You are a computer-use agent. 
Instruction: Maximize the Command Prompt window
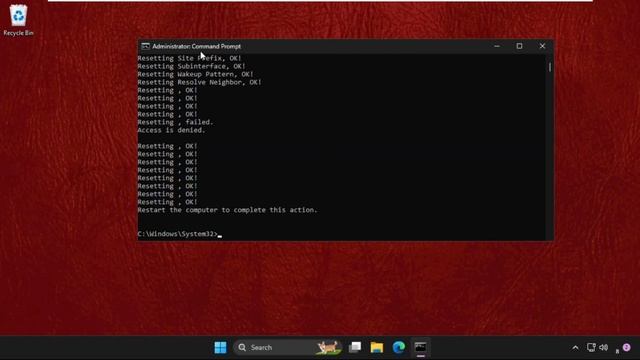(519, 46)
